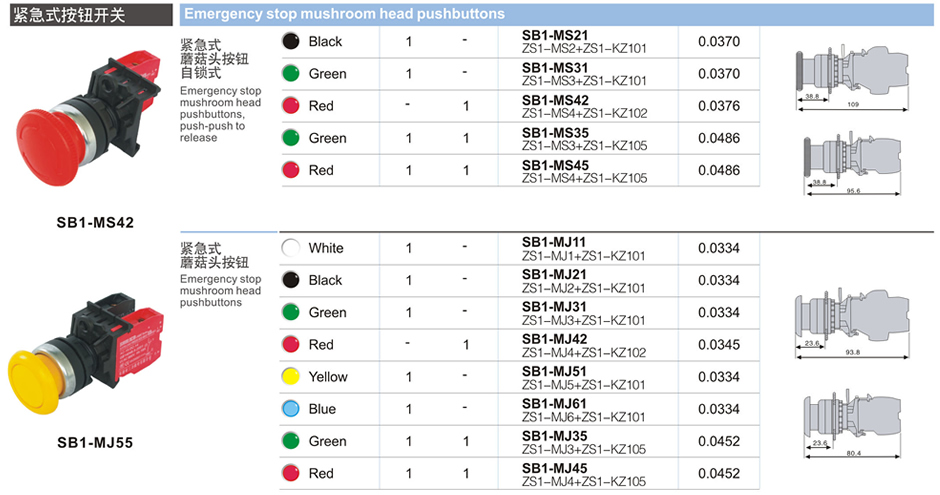This screenshot has height=495, width=940.
Task: Pick the yellow color dot for SB1-MJ51
Action: 291,377
